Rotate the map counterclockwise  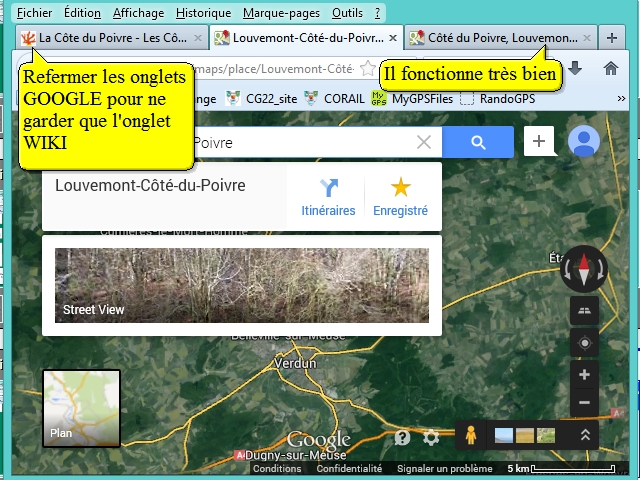click(567, 270)
